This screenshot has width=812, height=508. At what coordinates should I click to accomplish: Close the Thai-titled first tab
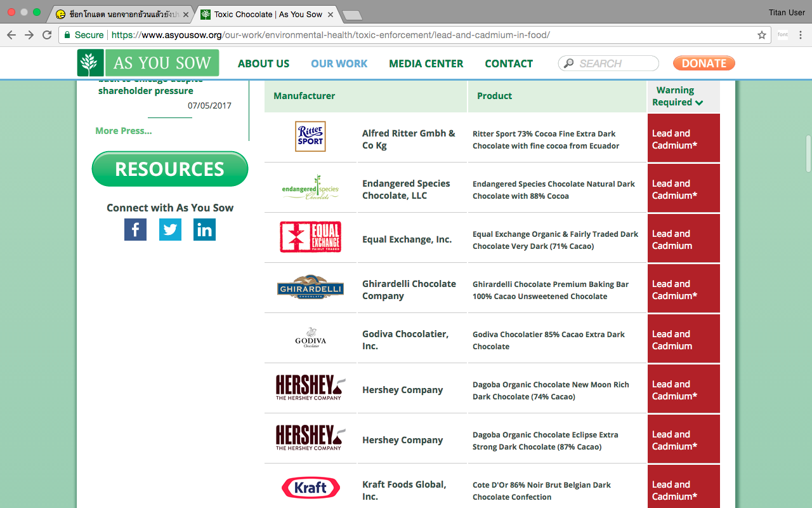point(186,14)
